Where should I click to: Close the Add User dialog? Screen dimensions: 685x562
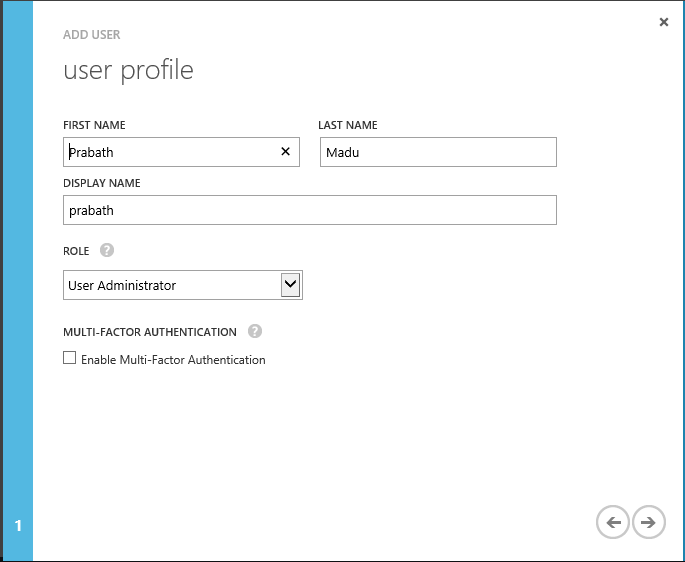point(663,22)
